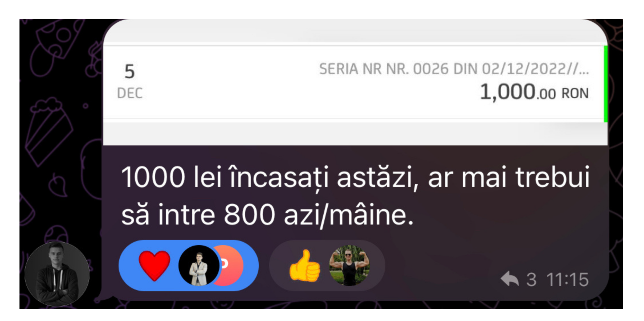Click the gray header strip above transaction row
The width and height of the screenshot is (644, 321).
[x=355, y=32]
